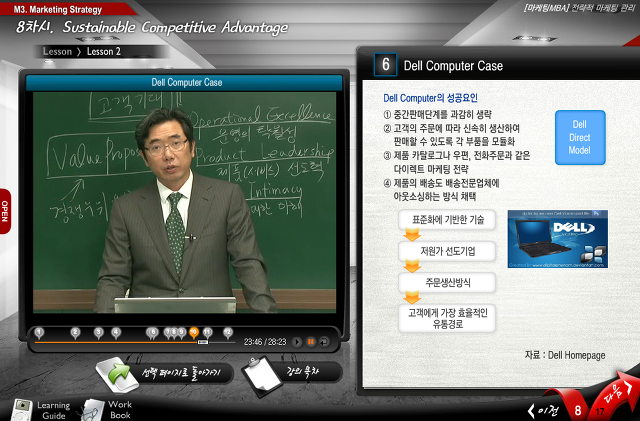Go to previous page with 이전
The height and width of the screenshot is (421, 640).
tap(543, 410)
